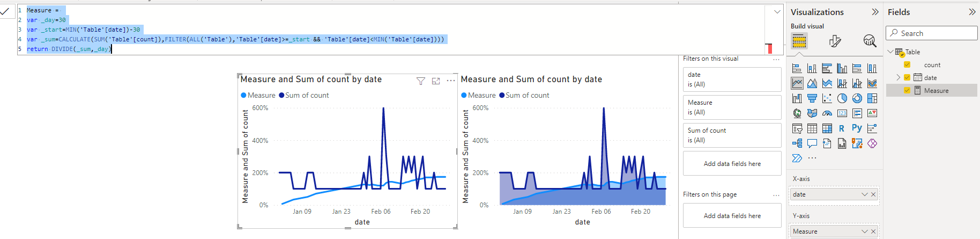Viewport: 980px width, 239px height.
Task: Switch to the Analytics tab icon
Action: (870, 41)
